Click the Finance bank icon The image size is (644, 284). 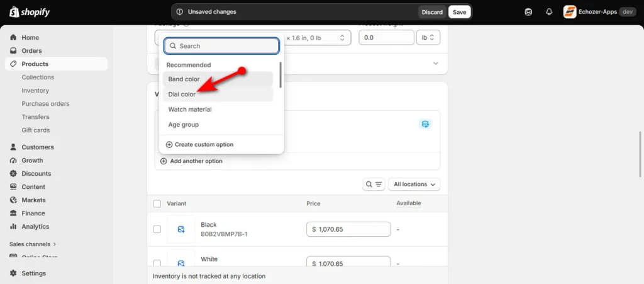14,213
